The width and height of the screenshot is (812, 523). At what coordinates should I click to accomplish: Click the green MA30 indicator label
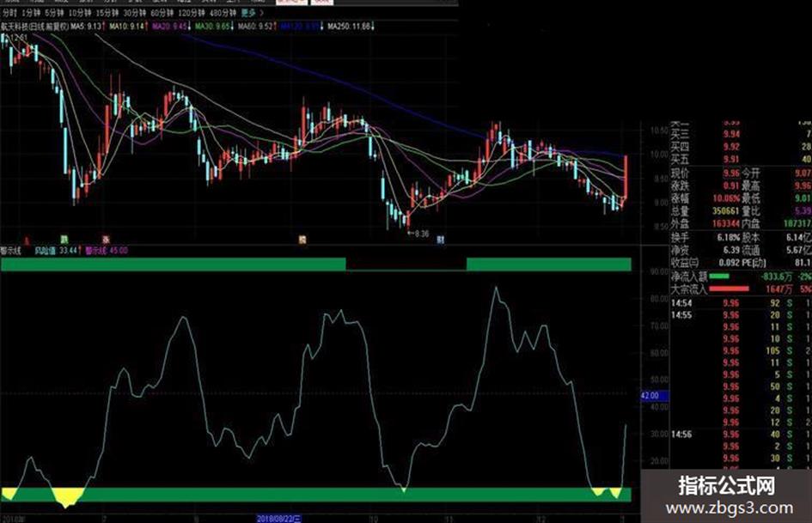click(x=215, y=26)
